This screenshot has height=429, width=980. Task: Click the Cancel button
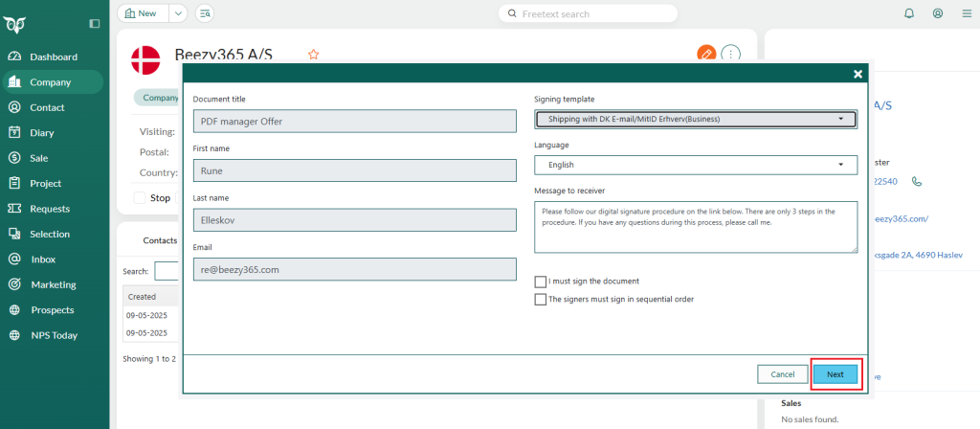point(783,374)
